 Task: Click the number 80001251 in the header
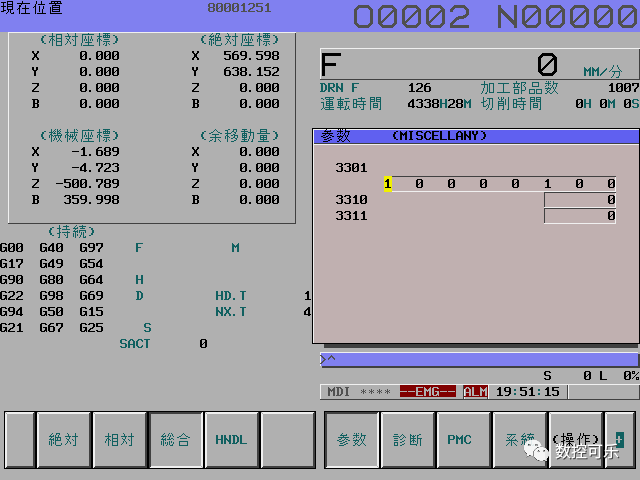(239, 8)
